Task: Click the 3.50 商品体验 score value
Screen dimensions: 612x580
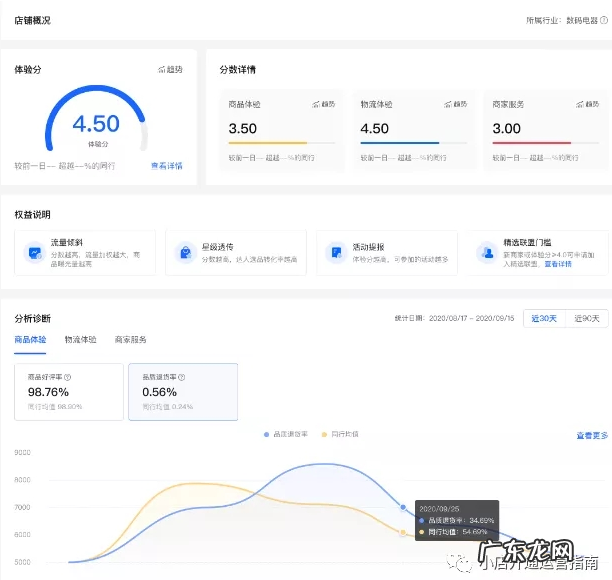Action: [x=243, y=128]
